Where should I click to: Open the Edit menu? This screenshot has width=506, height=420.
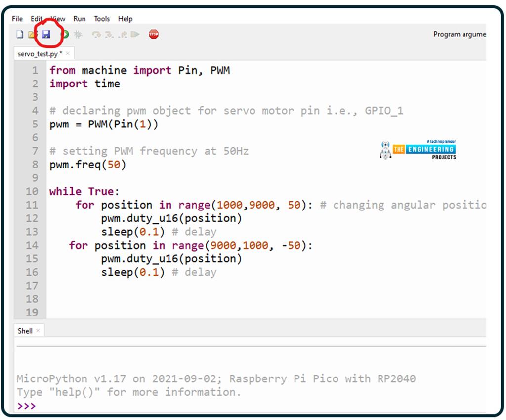click(36, 19)
